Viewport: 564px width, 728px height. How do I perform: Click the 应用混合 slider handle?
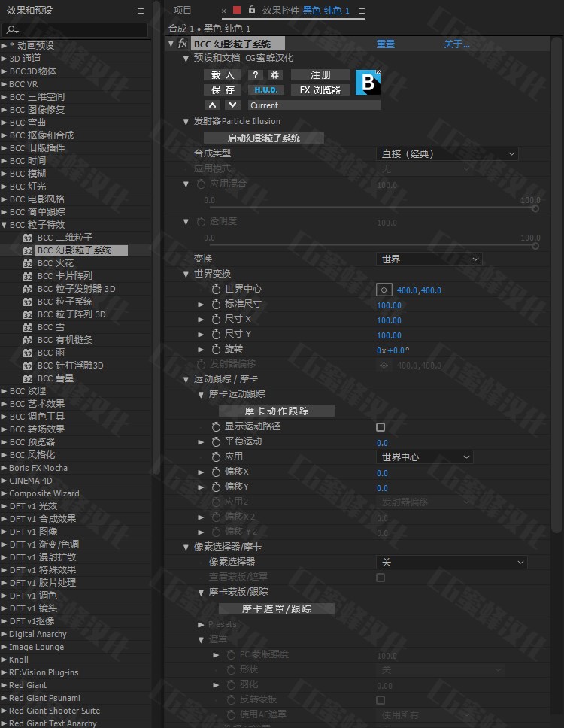pyautogui.click(x=535, y=208)
